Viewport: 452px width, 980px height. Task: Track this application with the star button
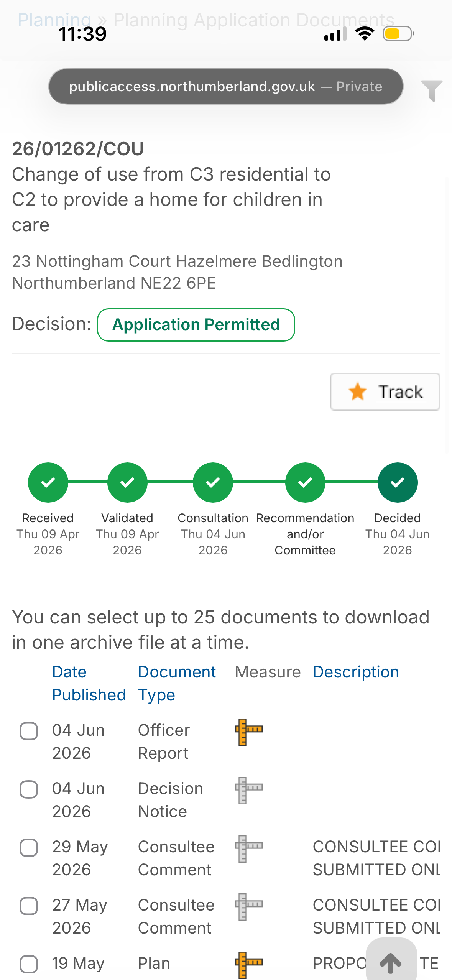coord(385,391)
